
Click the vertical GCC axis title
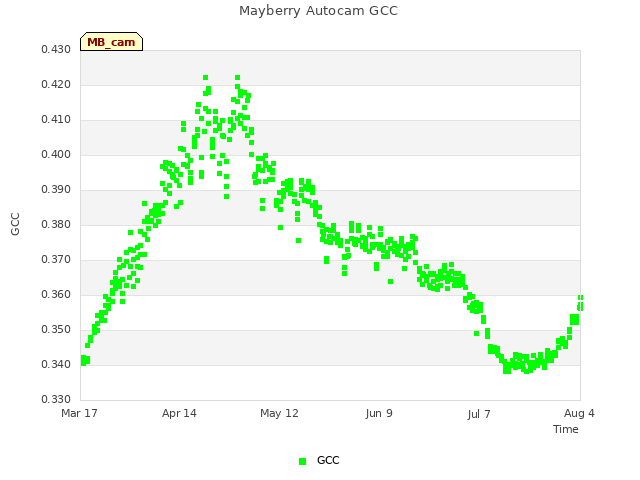(15, 224)
